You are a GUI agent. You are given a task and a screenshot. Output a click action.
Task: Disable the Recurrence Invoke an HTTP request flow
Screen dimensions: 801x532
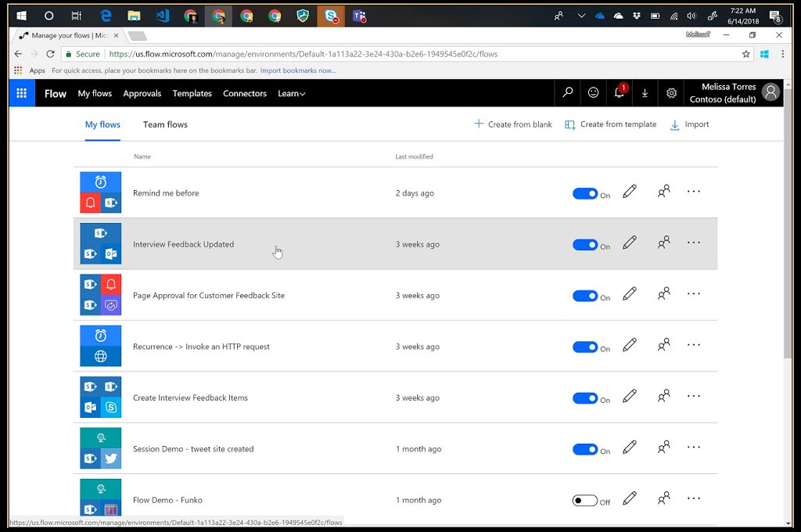point(585,347)
